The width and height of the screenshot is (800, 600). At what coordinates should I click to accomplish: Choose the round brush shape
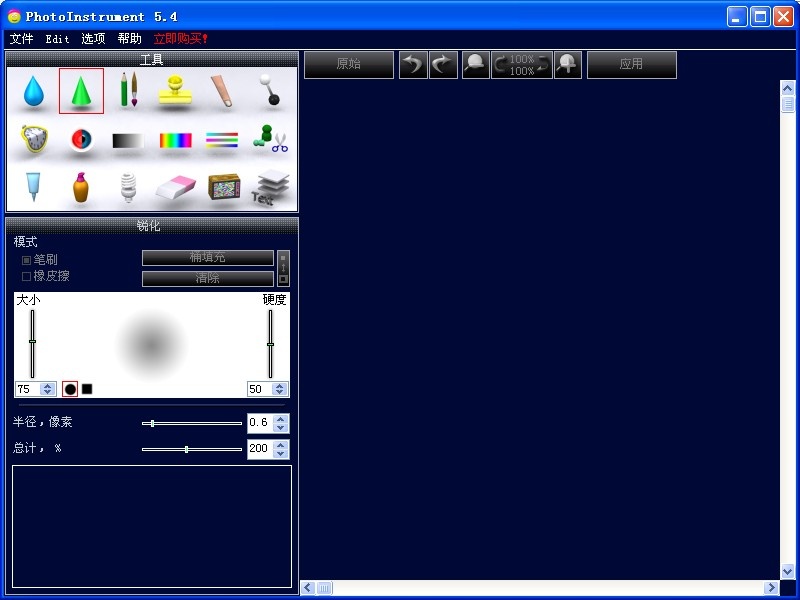point(70,389)
